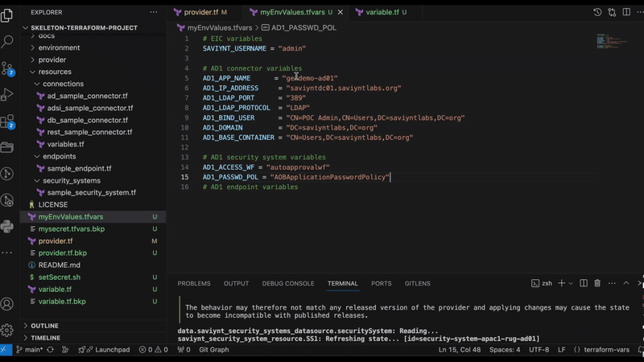The width and height of the screenshot is (644, 362).
Task: Collapse the SKELETON-TERRAFORM-PROJECT root folder
Action: tap(84, 28)
